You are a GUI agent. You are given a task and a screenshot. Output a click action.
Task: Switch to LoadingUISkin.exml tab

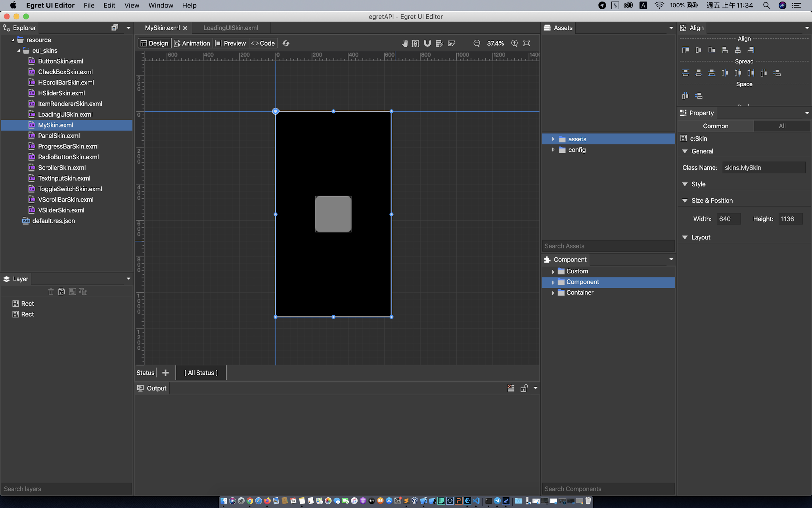(230, 28)
